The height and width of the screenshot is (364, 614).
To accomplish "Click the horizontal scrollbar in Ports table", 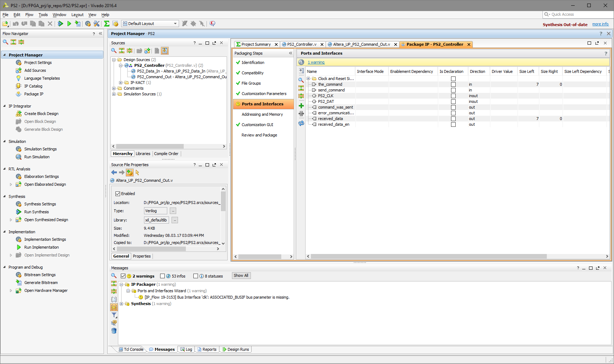I will 429,256.
